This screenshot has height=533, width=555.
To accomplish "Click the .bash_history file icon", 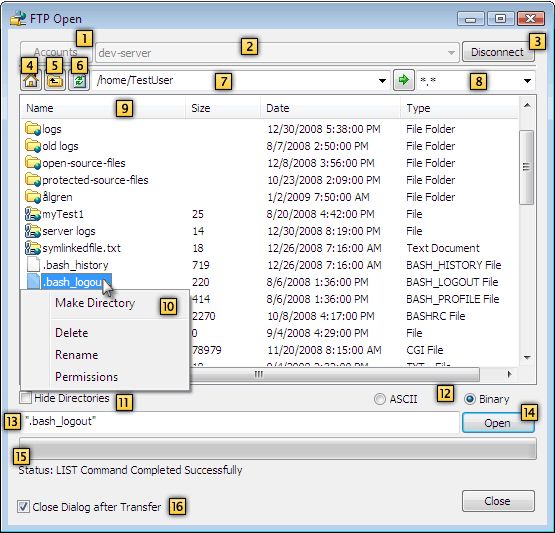I will pos(33,264).
